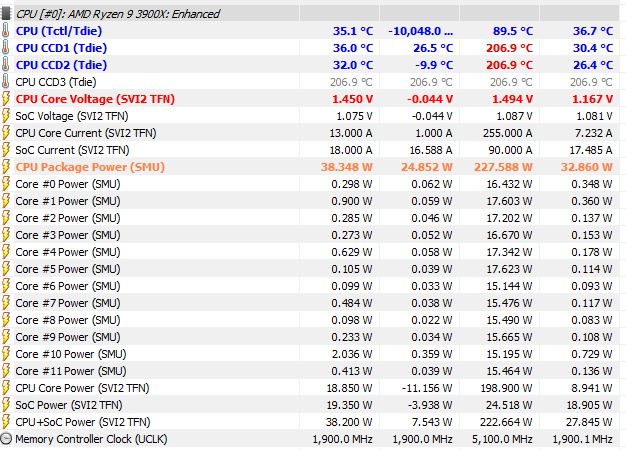The width and height of the screenshot is (626, 450).
Task: Click lightning icon of SoC Power (SVI2 TFN)
Action: click(x=6, y=405)
